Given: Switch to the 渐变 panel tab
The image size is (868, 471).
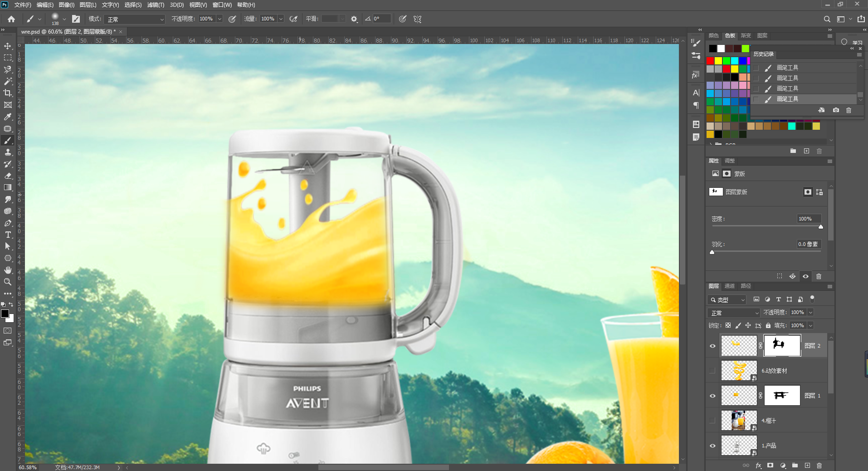Looking at the screenshot, I should click(746, 35).
